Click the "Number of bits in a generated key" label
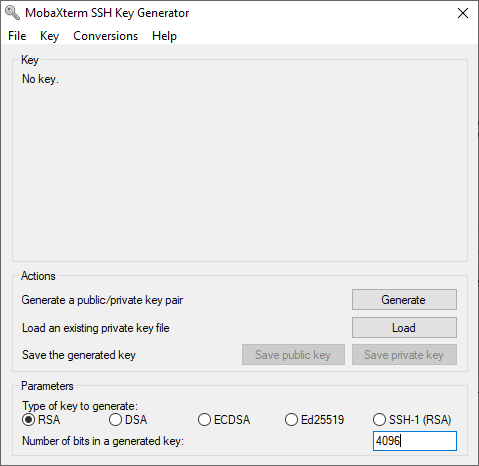The image size is (479, 466). point(103,441)
